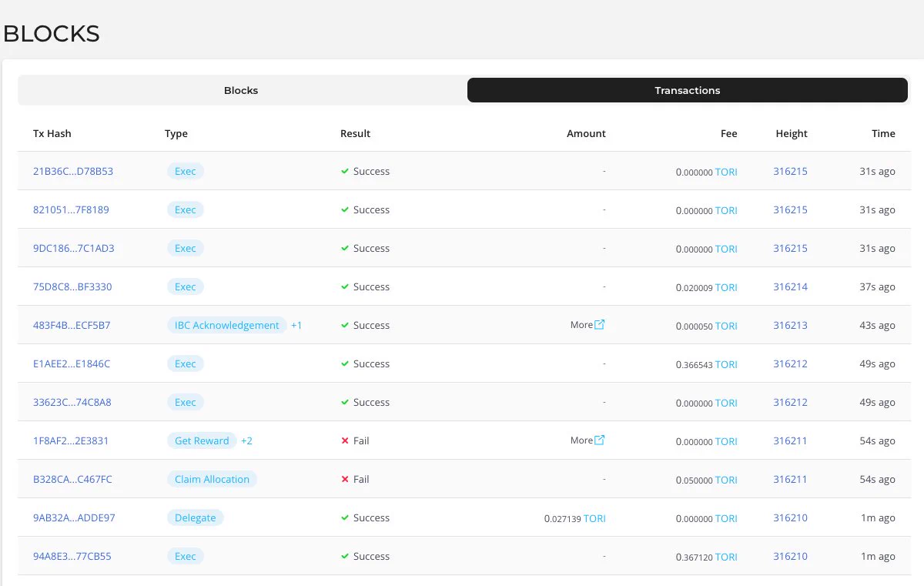Open block height 316212 in E1AEE2...E1846C row
Viewport: 924px width, 586px height.
coord(790,363)
